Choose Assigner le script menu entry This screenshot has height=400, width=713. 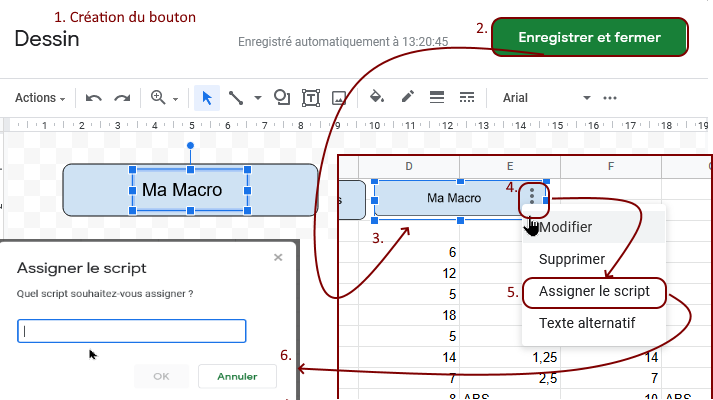(594, 291)
